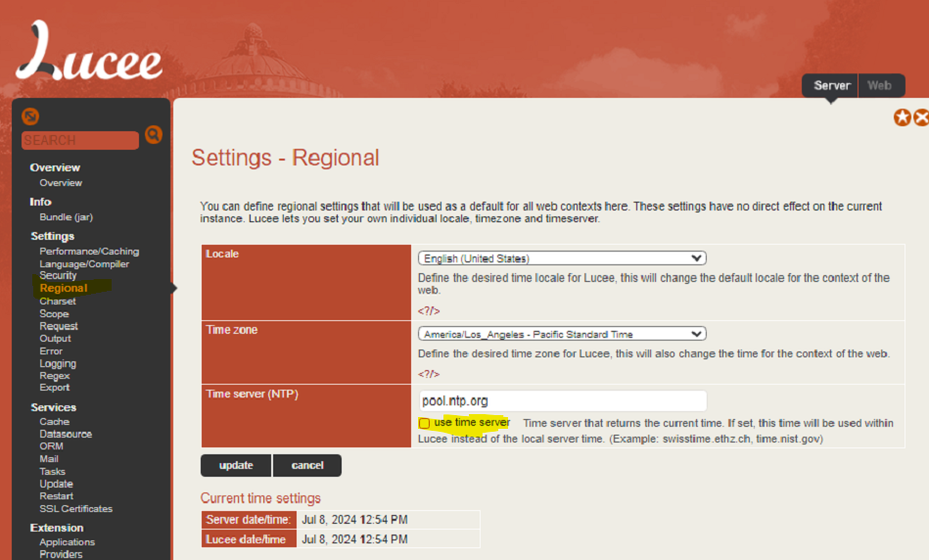Open ORM services page
Screen dimensions: 929x560
[52, 446]
